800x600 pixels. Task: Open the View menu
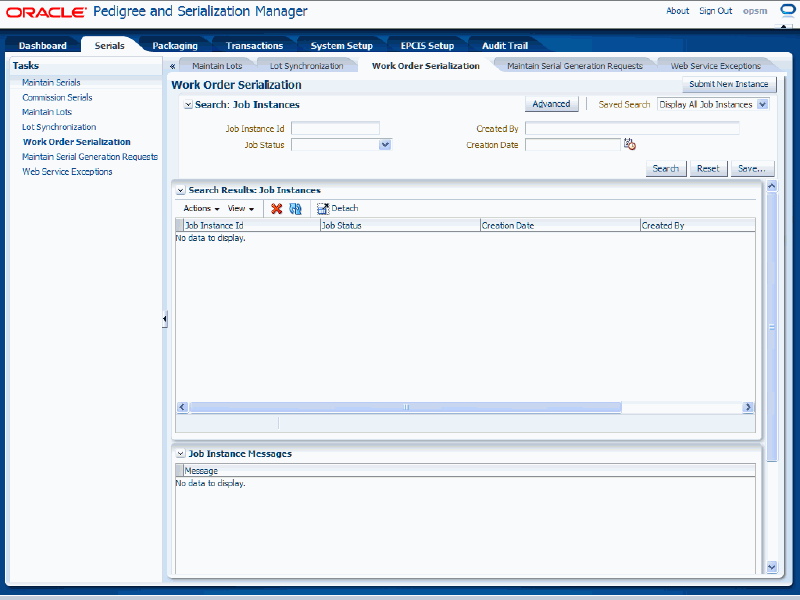241,208
